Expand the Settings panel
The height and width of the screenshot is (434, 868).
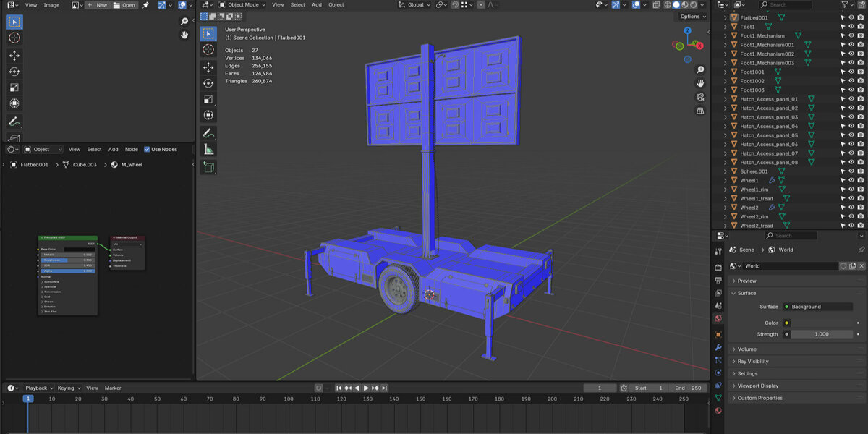coord(748,373)
